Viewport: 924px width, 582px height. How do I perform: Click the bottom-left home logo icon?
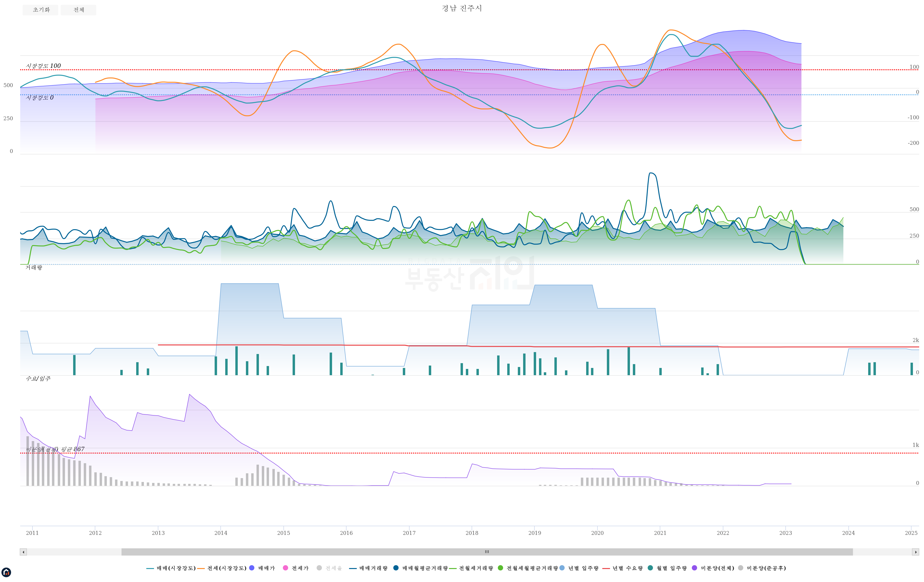tap(6, 572)
